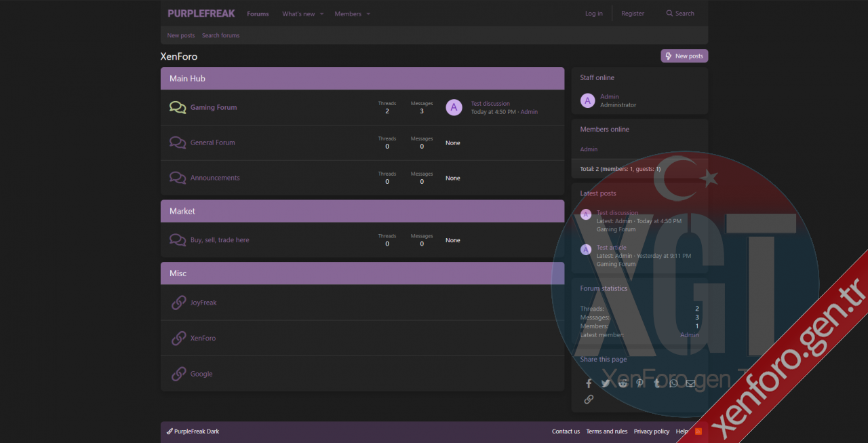
Task: Click Admin name under Staff online
Action: coord(610,96)
